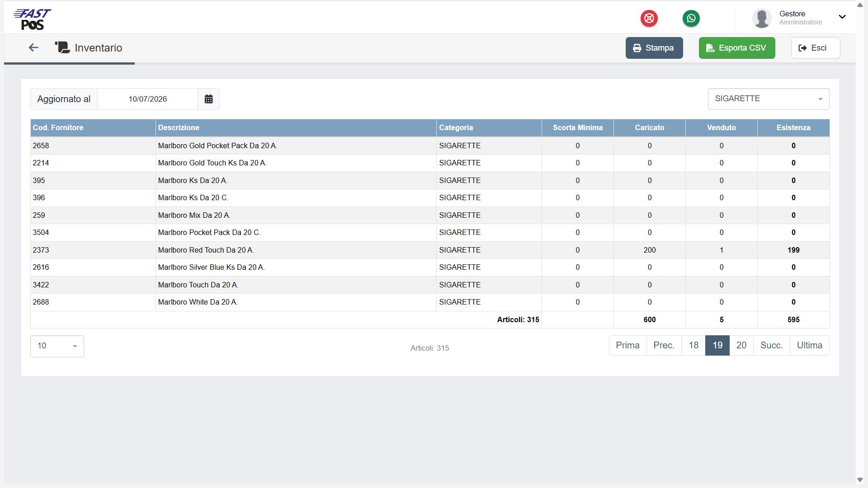Go to first page with Prima
This screenshot has width=868, height=488.
point(627,346)
